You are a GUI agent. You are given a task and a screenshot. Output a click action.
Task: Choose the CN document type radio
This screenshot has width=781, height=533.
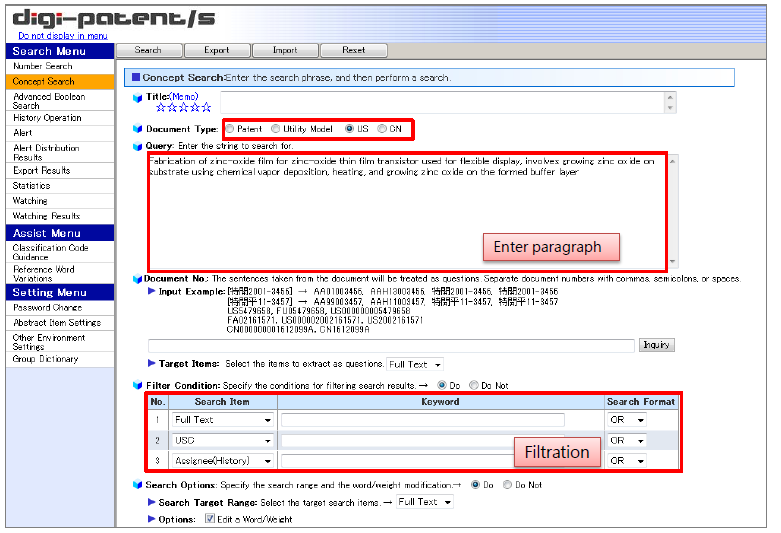[382, 129]
